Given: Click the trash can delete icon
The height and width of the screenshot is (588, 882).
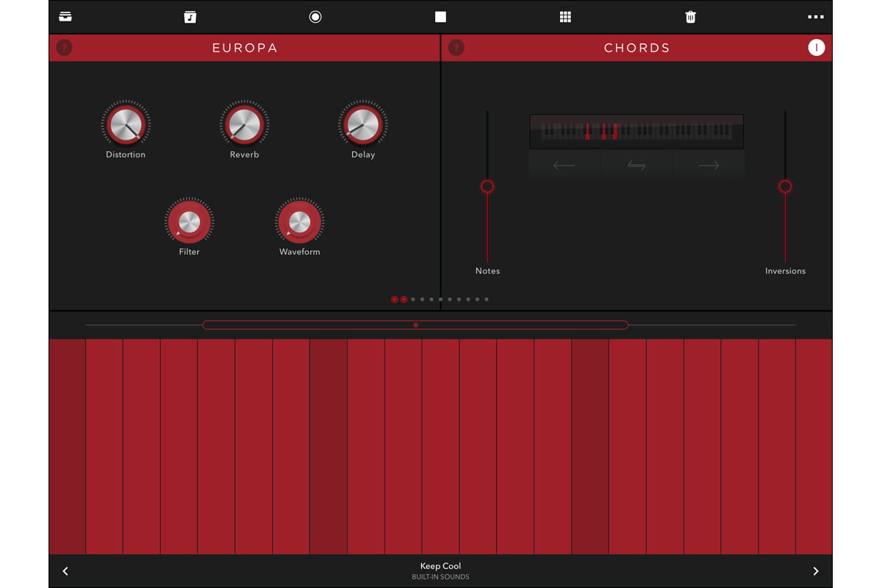Looking at the screenshot, I should [690, 17].
